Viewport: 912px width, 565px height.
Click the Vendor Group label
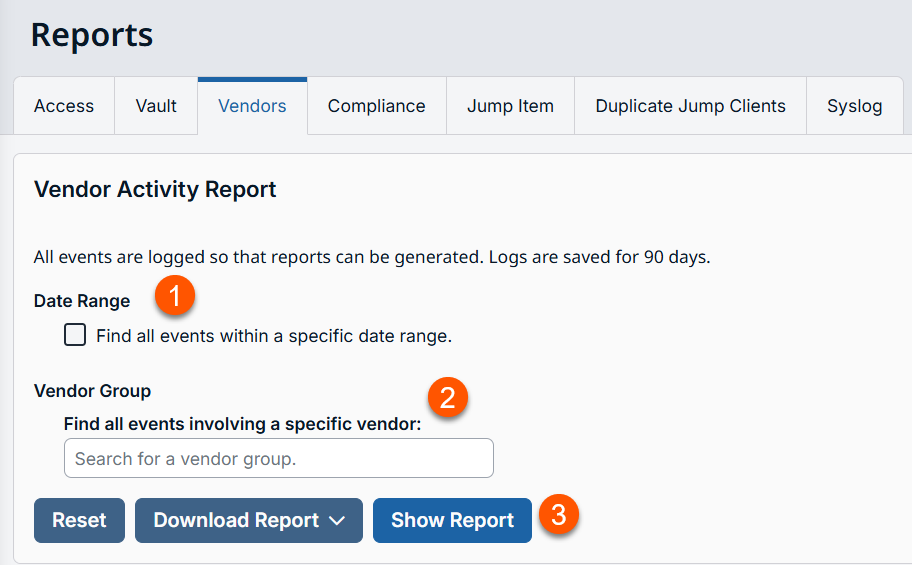click(92, 390)
